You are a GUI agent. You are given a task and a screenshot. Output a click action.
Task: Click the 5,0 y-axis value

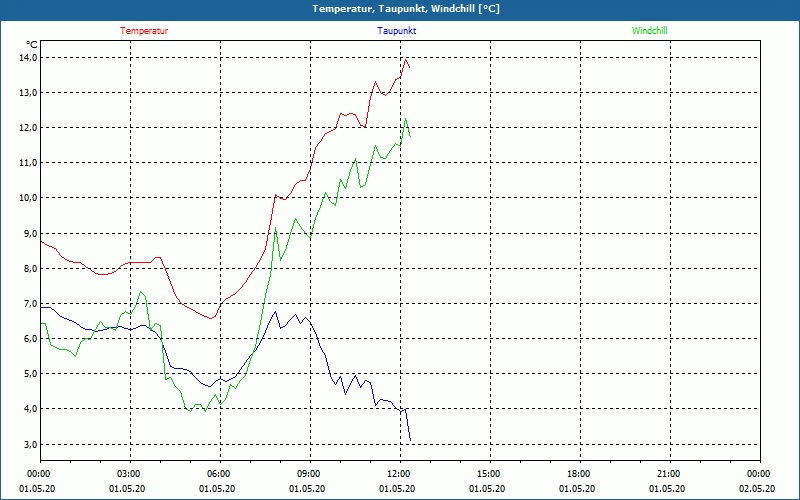click(x=31, y=374)
